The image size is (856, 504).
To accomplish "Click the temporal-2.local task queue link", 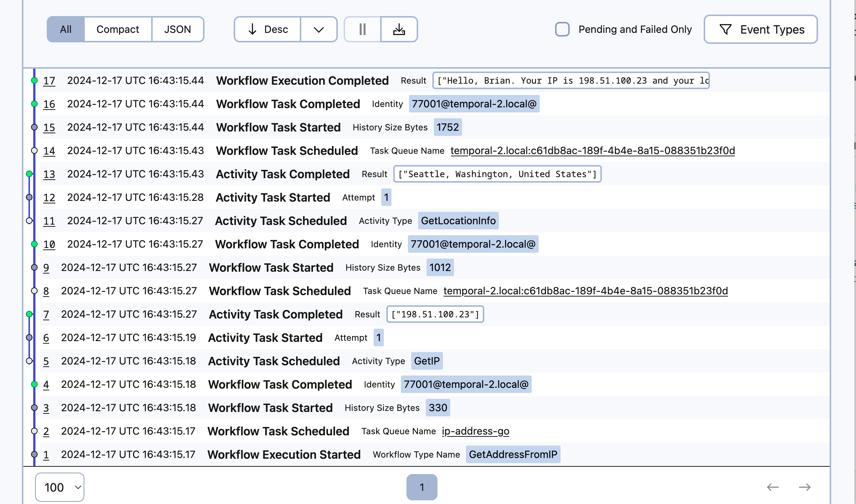I will (593, 150).
